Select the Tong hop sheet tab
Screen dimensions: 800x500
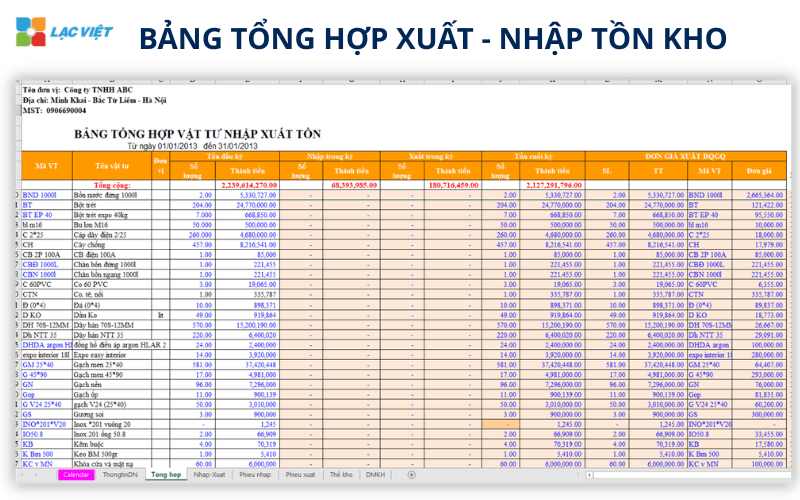click(x=166, y=474)
